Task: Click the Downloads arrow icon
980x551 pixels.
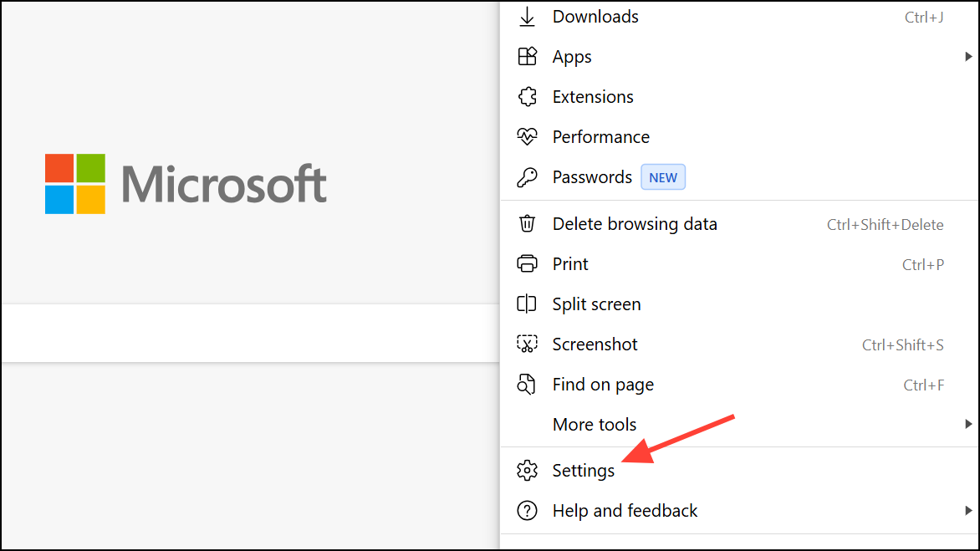Action: pos(527,17)
